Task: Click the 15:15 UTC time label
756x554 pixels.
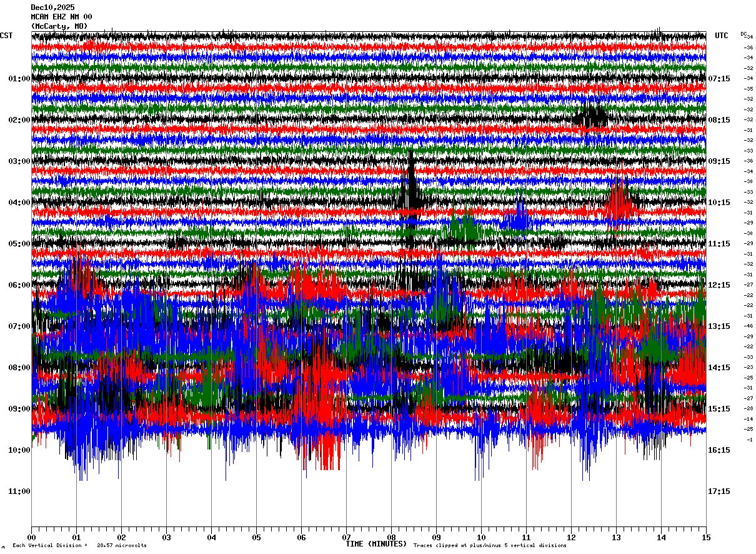Action: tap(719, 409)
